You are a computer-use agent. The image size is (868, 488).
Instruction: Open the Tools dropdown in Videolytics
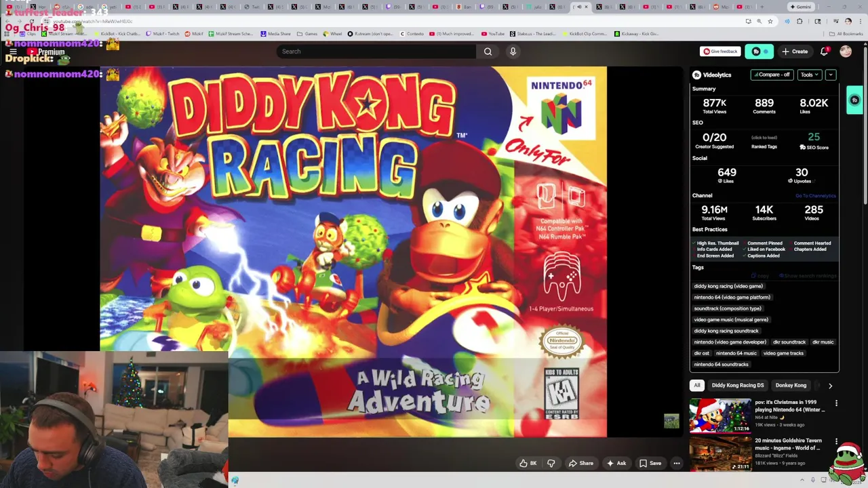809,75
